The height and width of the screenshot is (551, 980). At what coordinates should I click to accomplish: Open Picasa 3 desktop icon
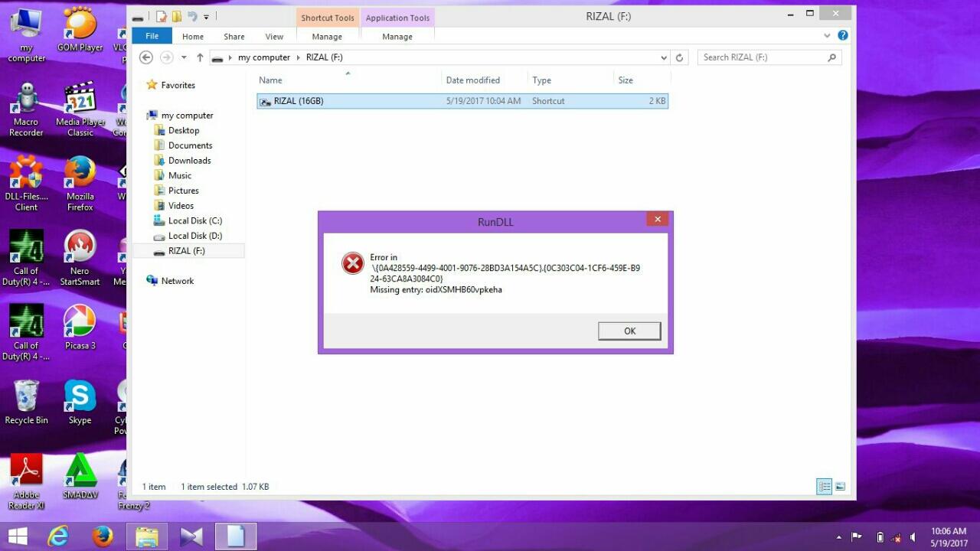80,328
